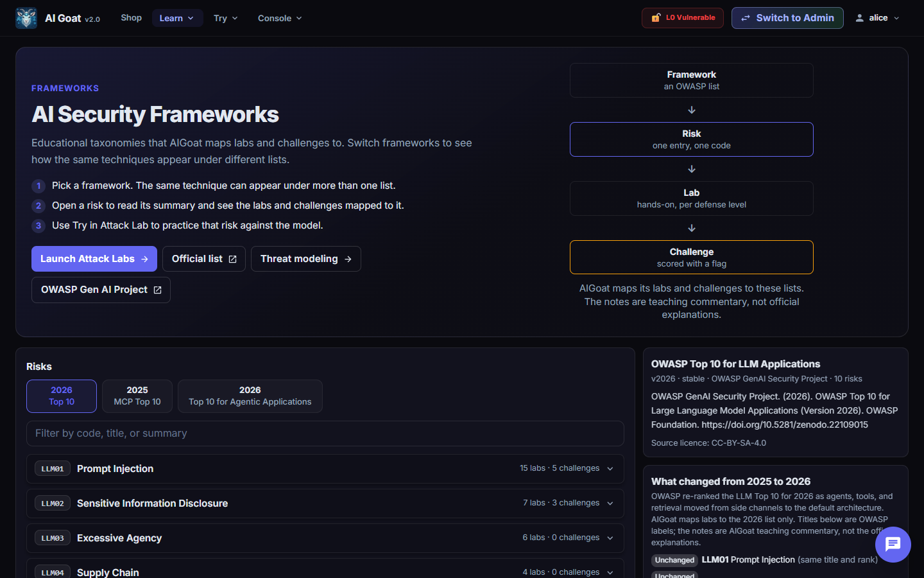Click the '7 labs · 3 challenges' count
The width and height of the screenshot is (924, 578).
coord(561,503)
